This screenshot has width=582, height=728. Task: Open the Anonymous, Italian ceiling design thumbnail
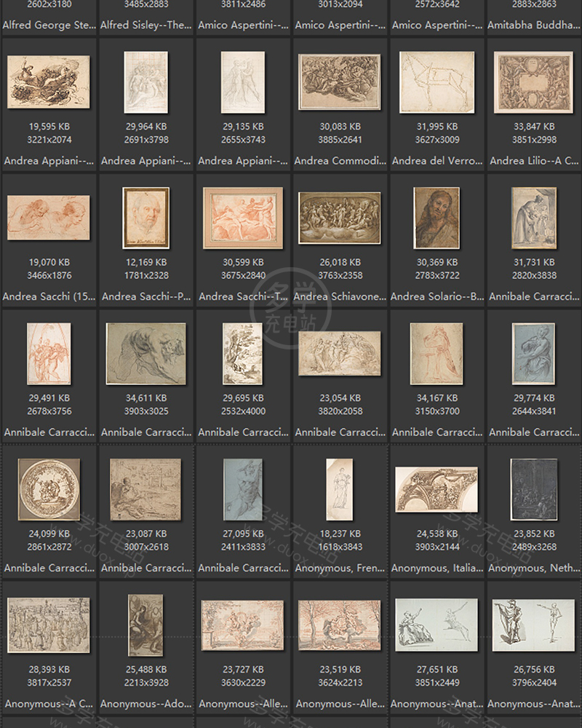click(x=436, y=489)
